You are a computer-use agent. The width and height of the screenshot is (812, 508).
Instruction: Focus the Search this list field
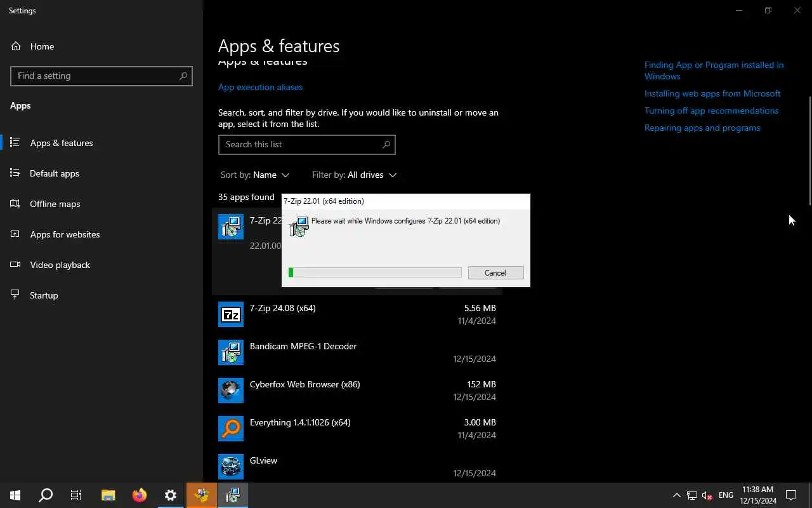pyautogui.click(x=307, y=144)
